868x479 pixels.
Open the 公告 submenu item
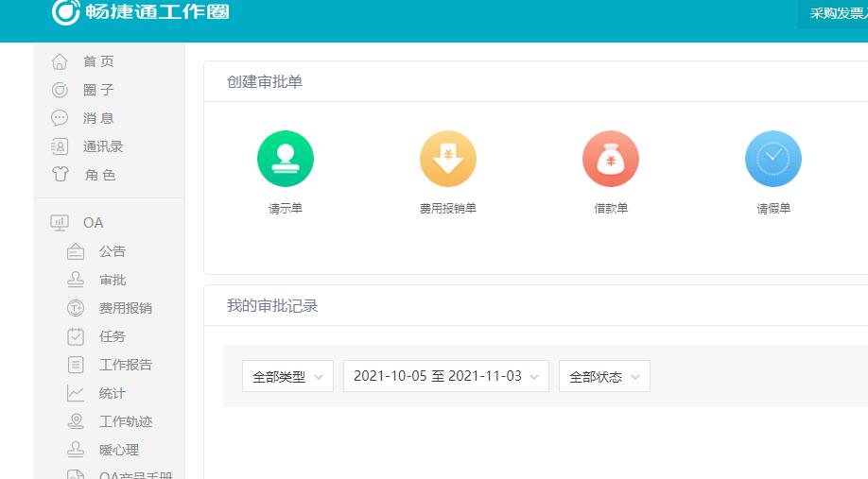pyautogui.click(x=113, y=251)
